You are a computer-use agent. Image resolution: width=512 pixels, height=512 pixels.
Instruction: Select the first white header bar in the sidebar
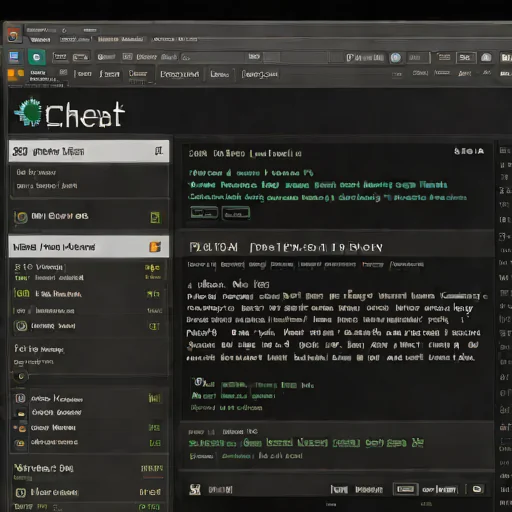(x=89, y=151)
